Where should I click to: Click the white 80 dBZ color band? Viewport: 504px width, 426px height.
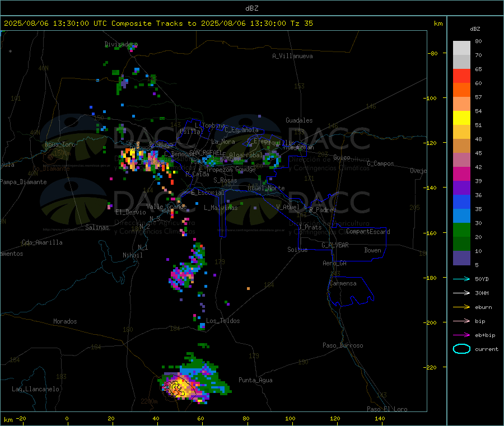point(461,48)
